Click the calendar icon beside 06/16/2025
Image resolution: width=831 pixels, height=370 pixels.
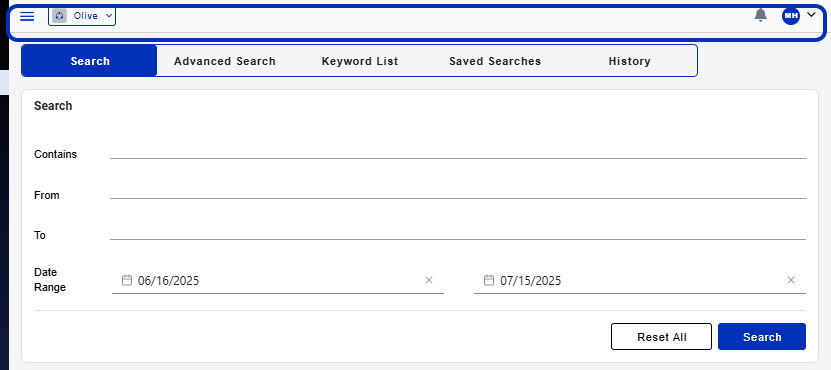point(127,280)
